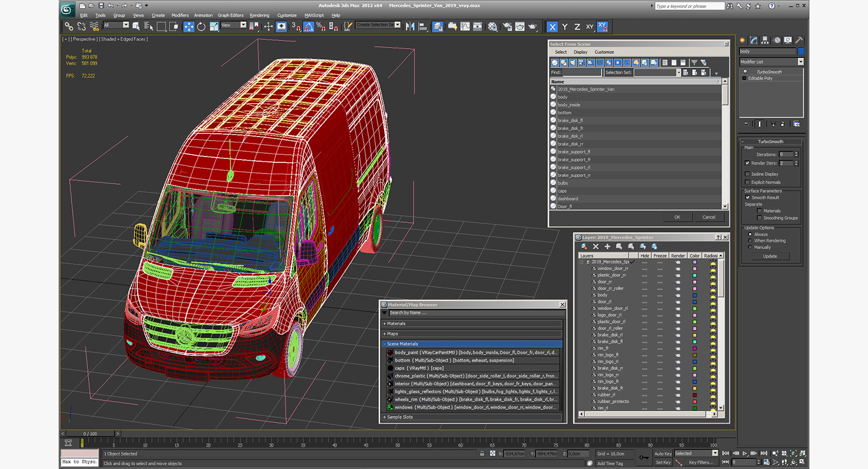This screenshot has height=469, width=868.
Task: Open Customize menu in Select From Scene
Action: coord(604,52)
